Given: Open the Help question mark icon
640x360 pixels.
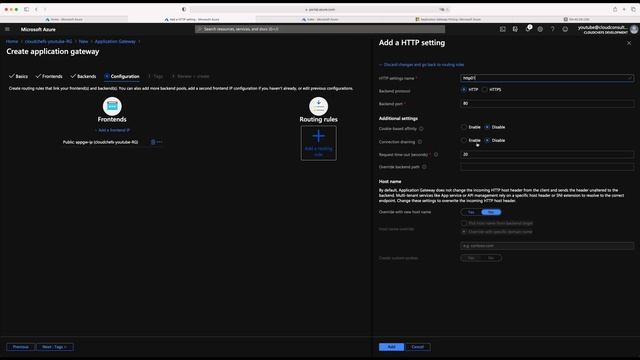Looking at the screenshot, I should tap(553, 29).
